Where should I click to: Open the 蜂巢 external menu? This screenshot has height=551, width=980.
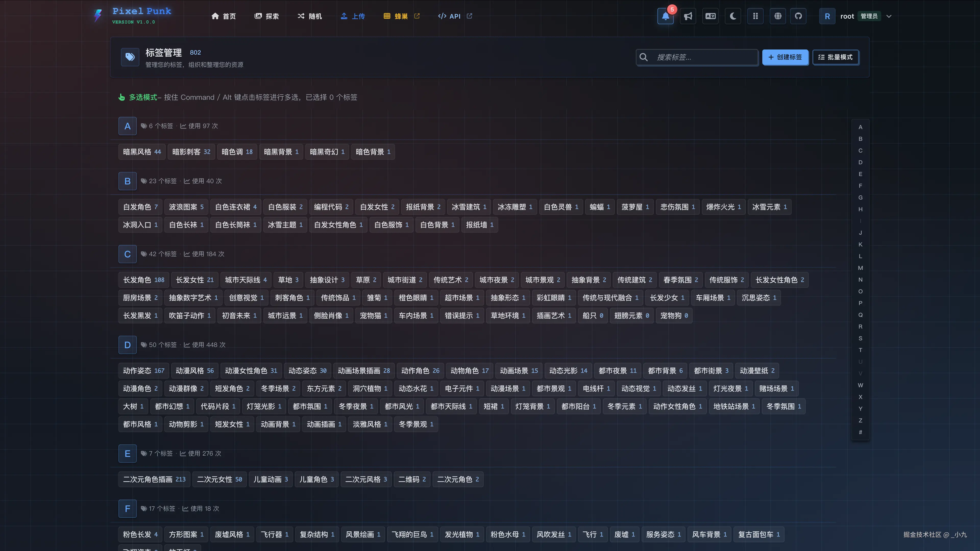[401, 16]
